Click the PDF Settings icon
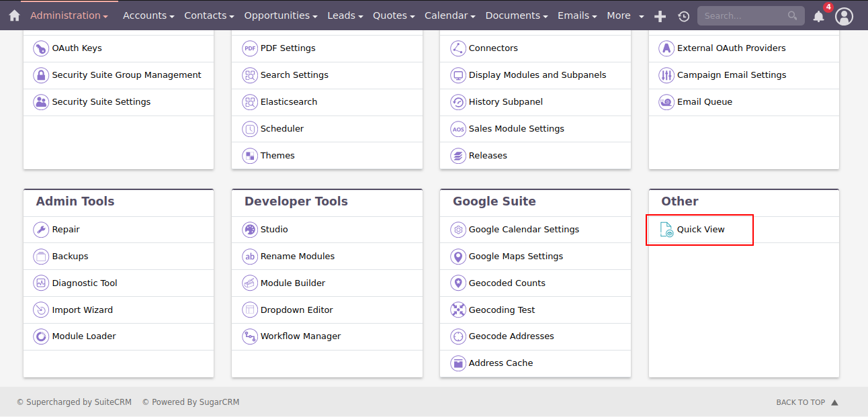The height and width of the screenshot is (417, 868). click(250, 48)
